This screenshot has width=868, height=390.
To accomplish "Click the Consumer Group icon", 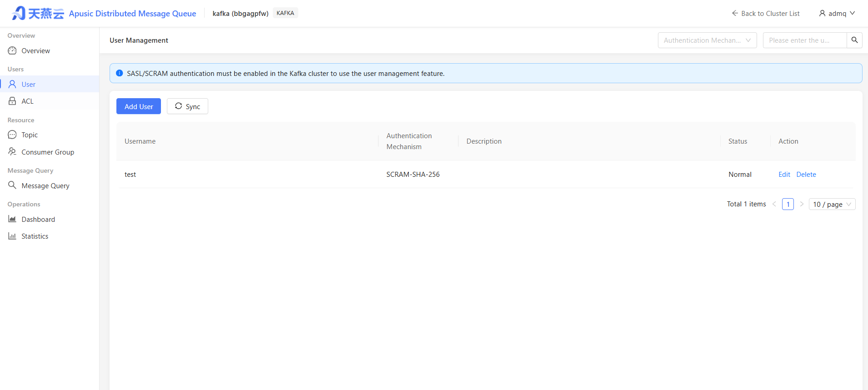I will click(12, 152).
